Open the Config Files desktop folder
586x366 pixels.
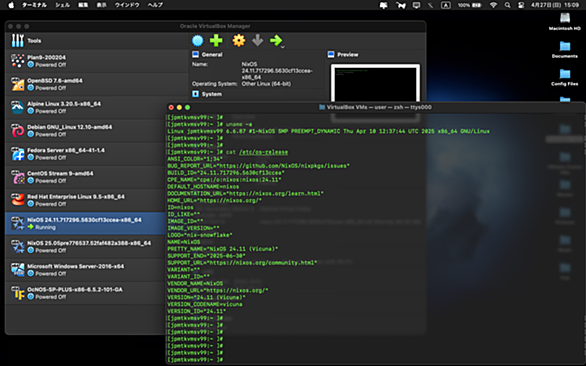pos(565,77)
